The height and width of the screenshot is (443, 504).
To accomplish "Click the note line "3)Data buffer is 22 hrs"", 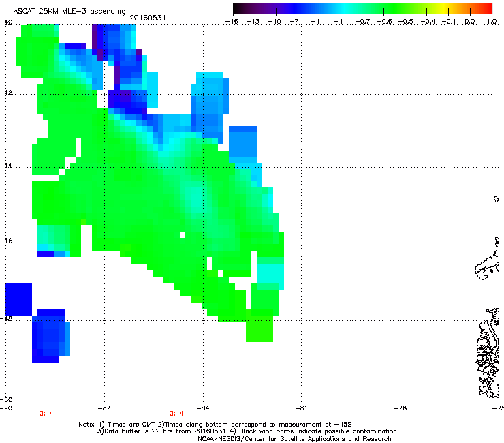I will tap(247, 431).
